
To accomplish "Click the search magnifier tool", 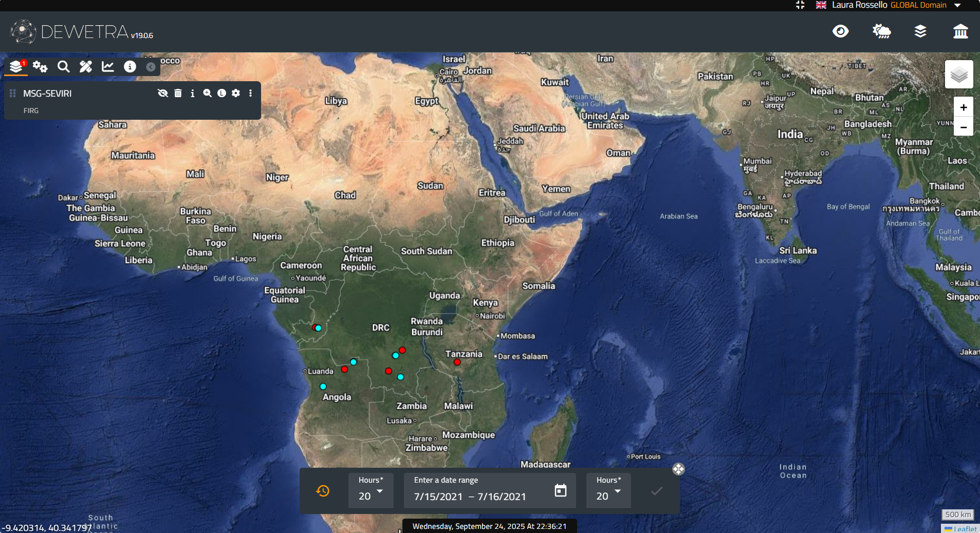I will click(x=63, y=66).
